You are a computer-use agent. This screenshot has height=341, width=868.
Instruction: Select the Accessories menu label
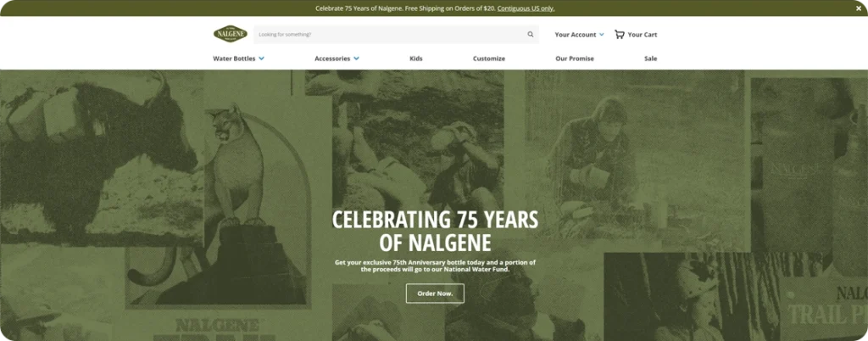(332, 59)
